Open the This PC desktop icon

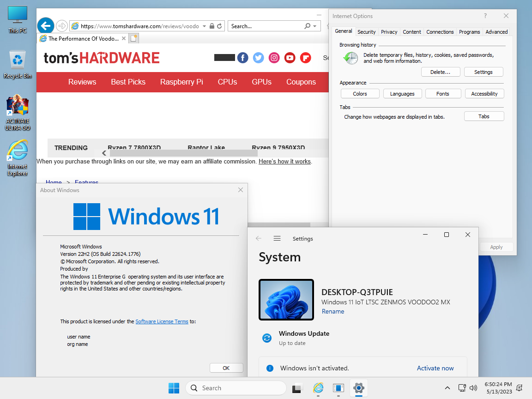(x=17, y=20)
